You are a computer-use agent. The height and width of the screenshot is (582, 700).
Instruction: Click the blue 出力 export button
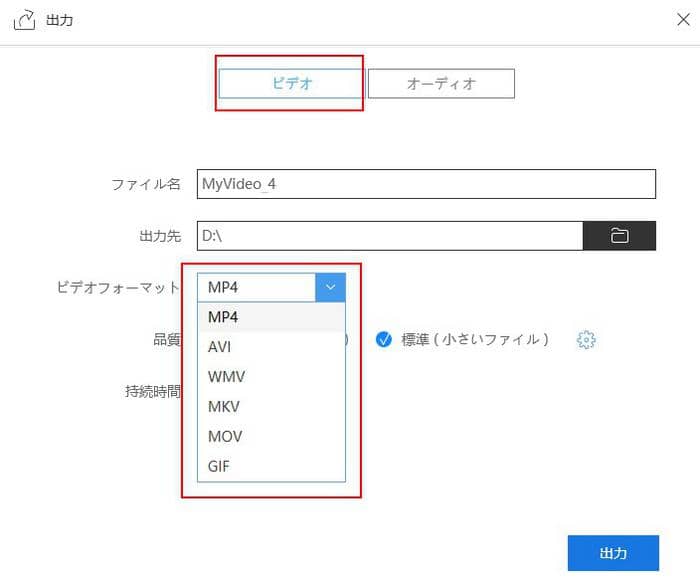point(613,553)
